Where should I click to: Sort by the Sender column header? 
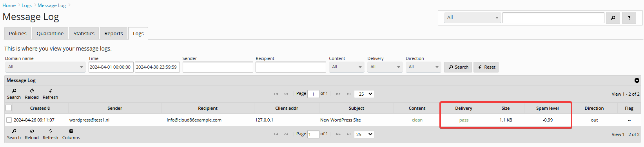click(115, 108)
